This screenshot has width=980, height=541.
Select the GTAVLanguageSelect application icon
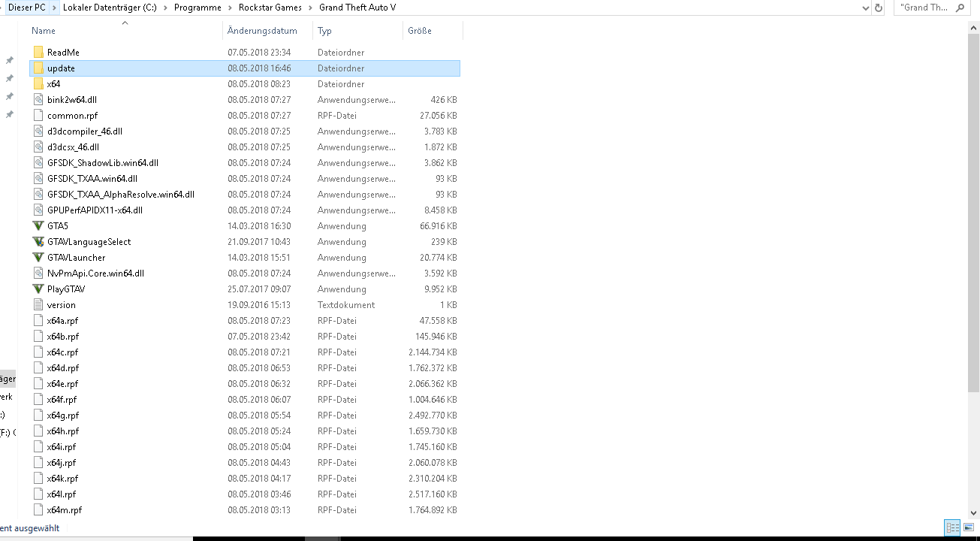[39, 241]
